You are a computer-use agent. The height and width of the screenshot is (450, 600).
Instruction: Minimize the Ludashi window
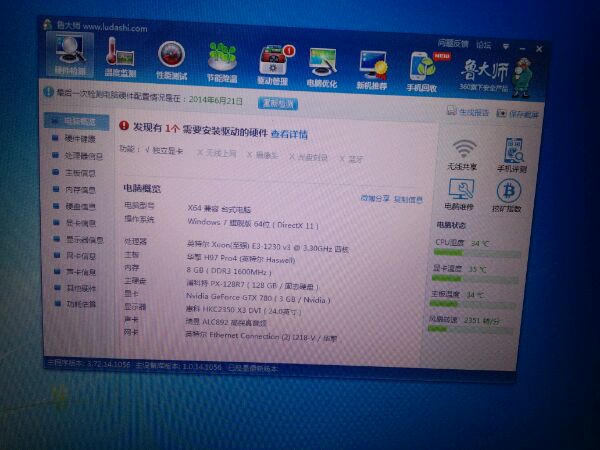pyautogui.click(x=523, y=48)
